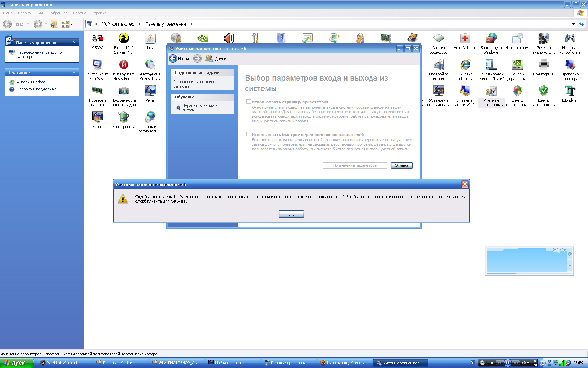588x368 pixels.
Task: Open the AntiAutorun icon
Action: 465,39
